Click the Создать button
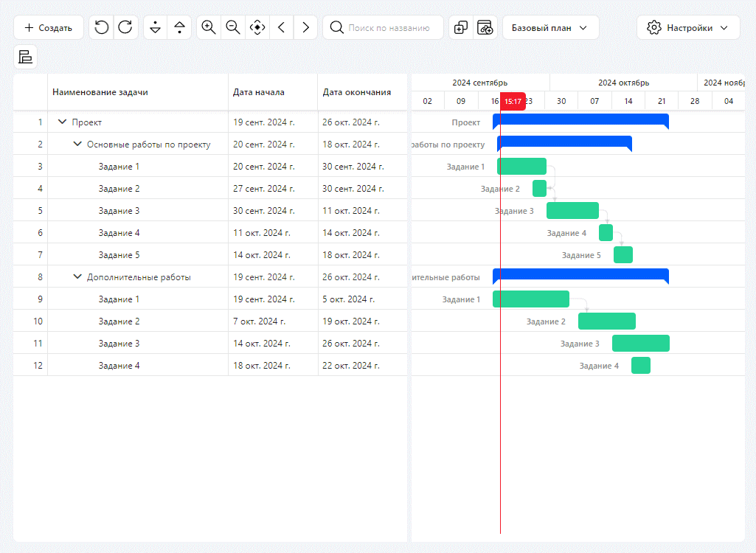The width and height of the screenshot is (756, 553). tap(48, 27)
